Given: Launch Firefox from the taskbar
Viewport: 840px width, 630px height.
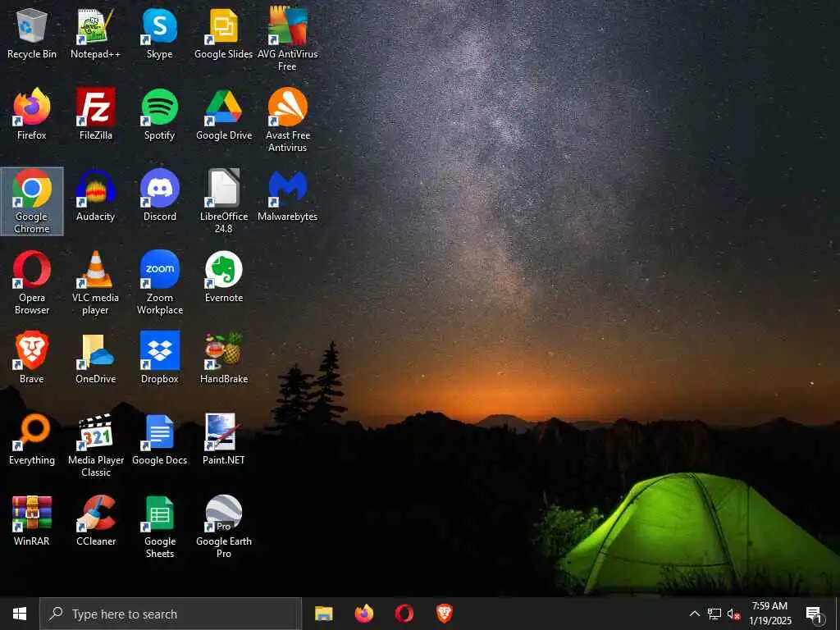Looking at the screenshot, I should point(363,614).
